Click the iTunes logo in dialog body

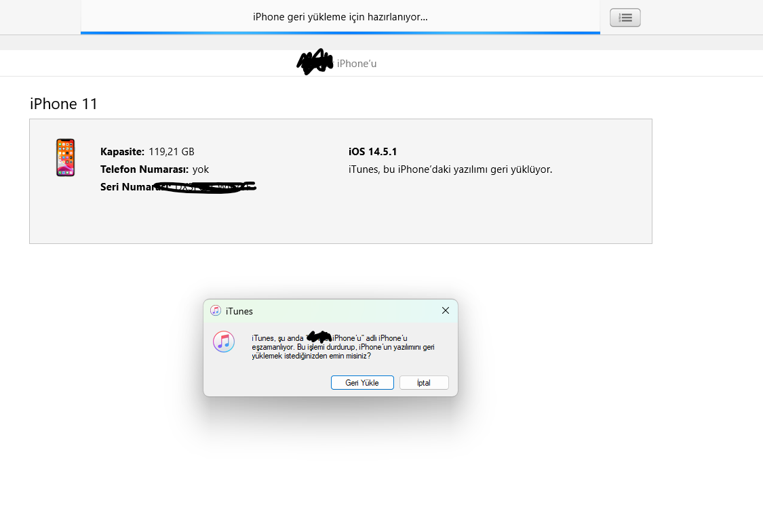click(224, 342)
